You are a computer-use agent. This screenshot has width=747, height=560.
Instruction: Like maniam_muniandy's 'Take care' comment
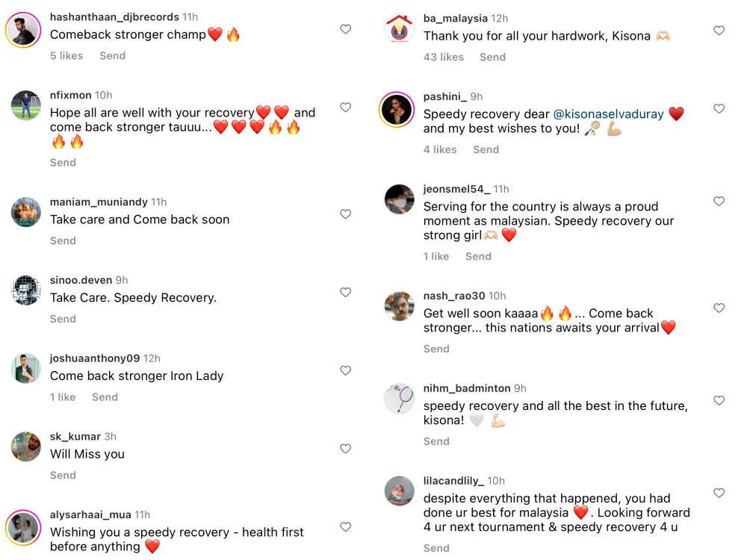345,214
